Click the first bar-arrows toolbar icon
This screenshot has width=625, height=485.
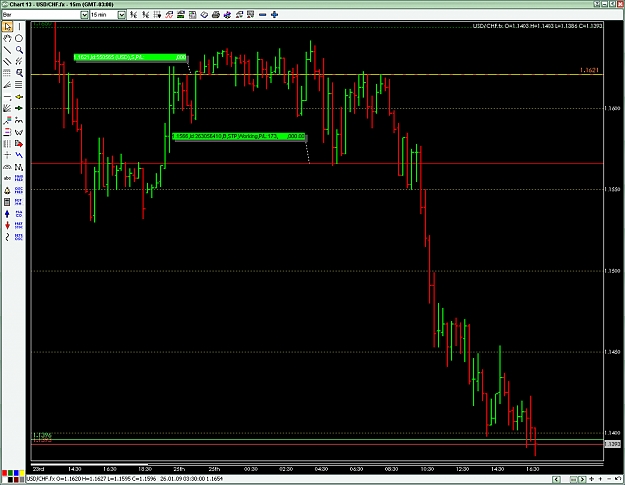coord(134,15)
